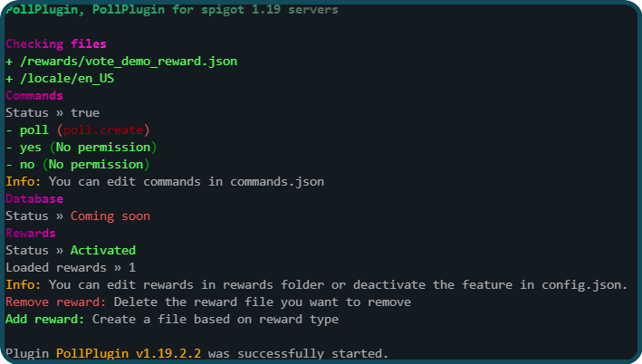The image size is (642, 364).
Task: Click the magenta 'Database' heading
Action: coord(34,199)
